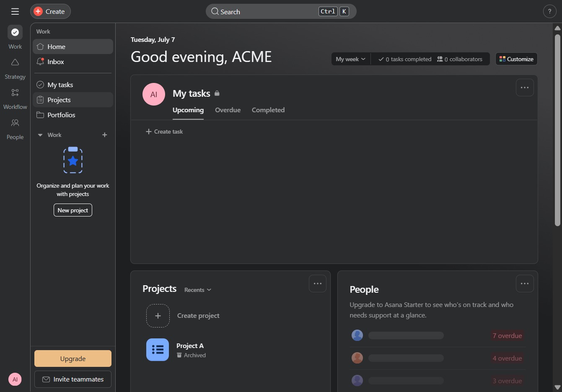The height and width of the screenshot is (392, 562).
Task: Click the scrollbar up arrow
Action: (557, 28)
